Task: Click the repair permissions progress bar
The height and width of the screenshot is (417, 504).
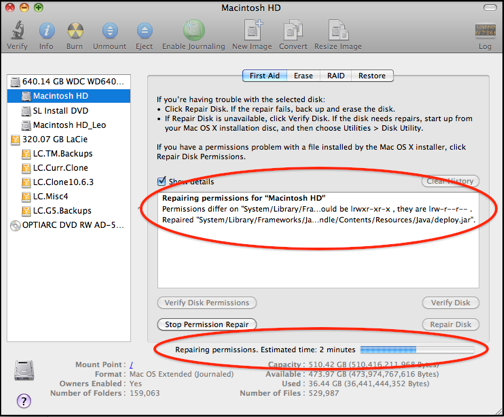Action: tap(417, 350)
